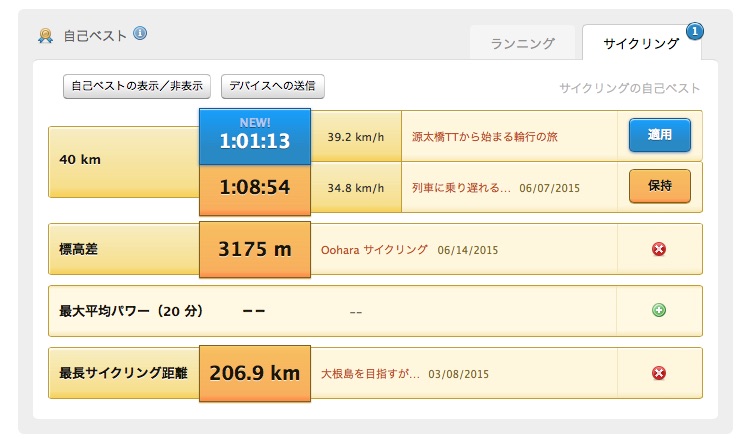Add 最大平均パワー record with green plus
Image resolution: width=754 pixels, height=439 pixels.
point(658,311)
